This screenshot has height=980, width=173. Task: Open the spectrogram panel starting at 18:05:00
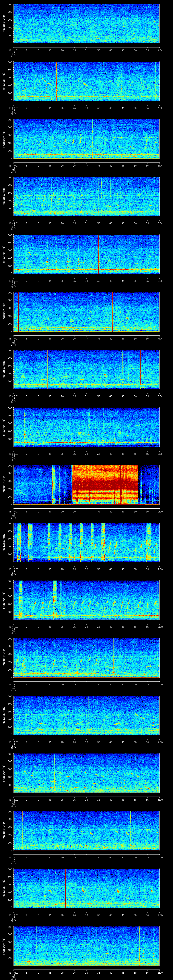click(87, 254)
